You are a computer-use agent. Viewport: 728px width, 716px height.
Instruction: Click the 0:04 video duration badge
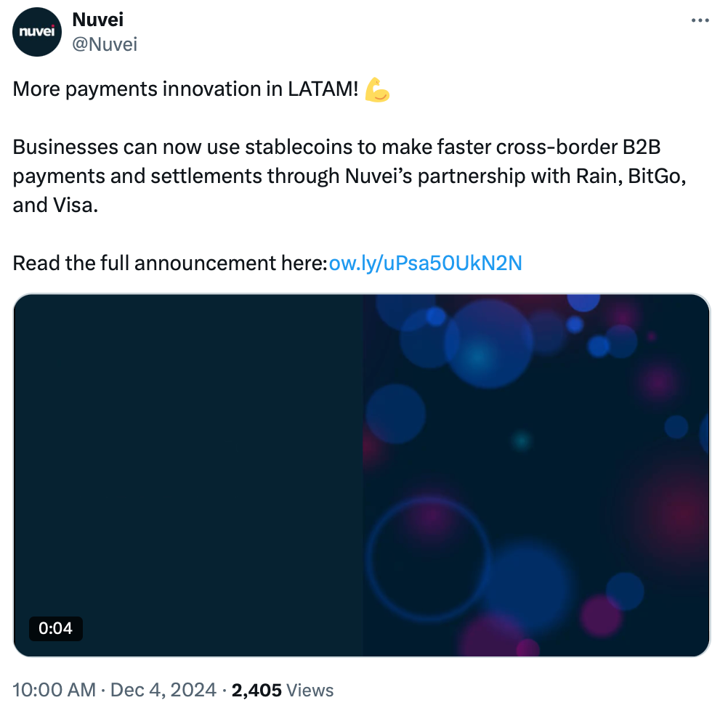(56, 628)
